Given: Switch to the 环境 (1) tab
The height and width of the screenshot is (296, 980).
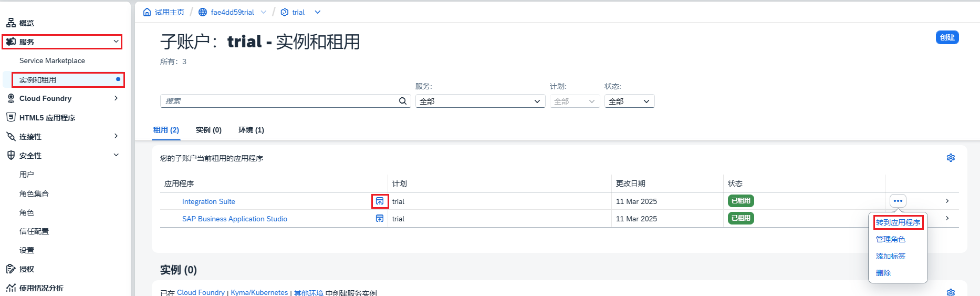Looking at the screenshot, I should pos(251,130).
